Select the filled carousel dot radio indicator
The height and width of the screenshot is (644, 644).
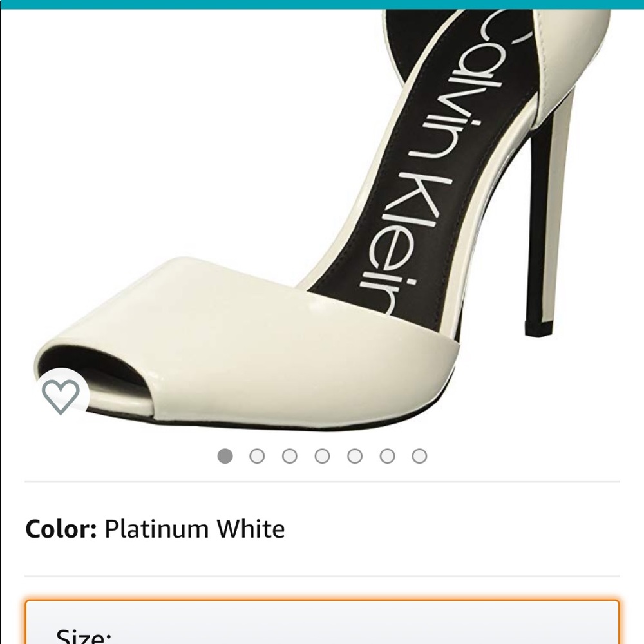coord(223,455)
